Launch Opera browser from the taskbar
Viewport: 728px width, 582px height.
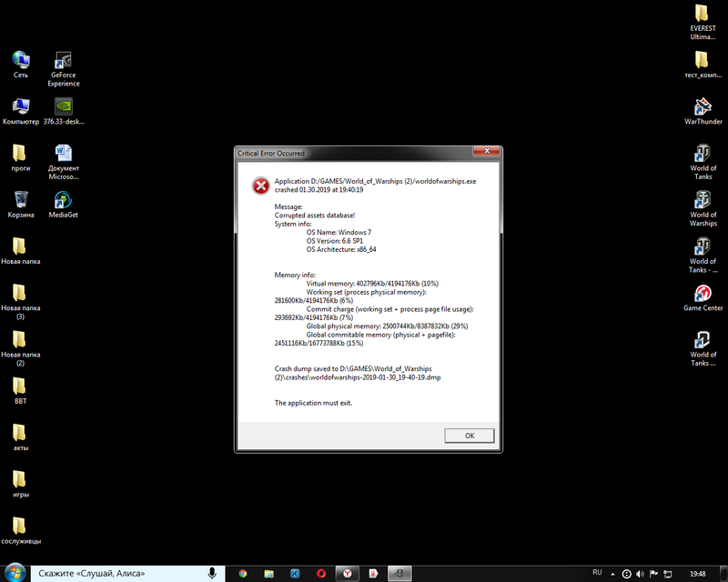(x=321, y=574)
